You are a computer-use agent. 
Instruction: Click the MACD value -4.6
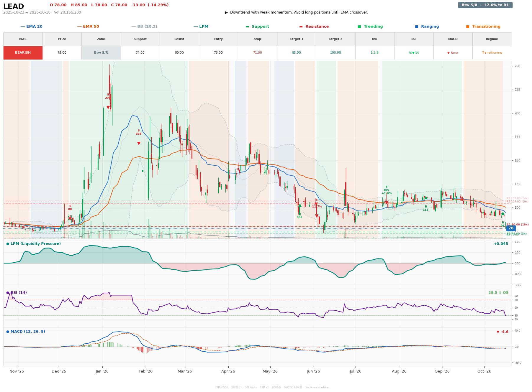(x=502, y=332)
